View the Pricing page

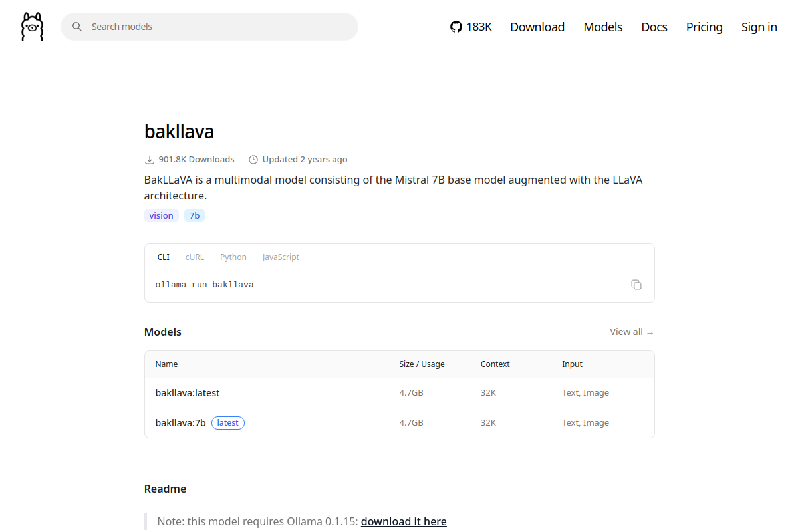tap(704, 27)
